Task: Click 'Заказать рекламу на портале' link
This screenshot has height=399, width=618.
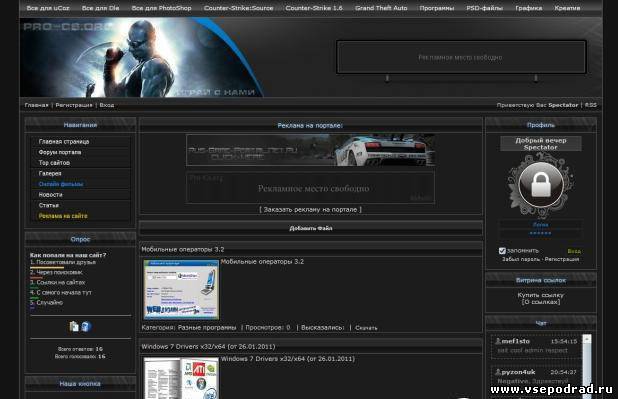Action: [310, 210]
